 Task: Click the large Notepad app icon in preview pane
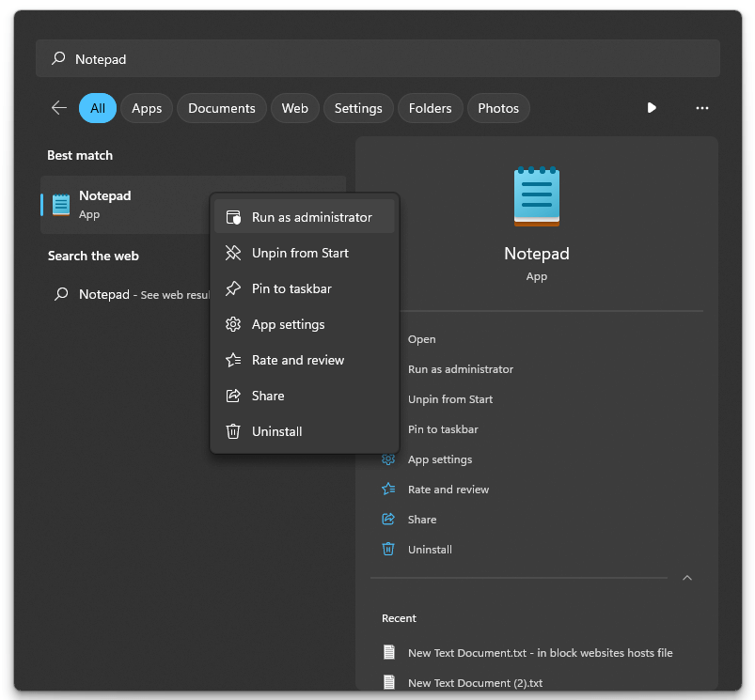537,197
